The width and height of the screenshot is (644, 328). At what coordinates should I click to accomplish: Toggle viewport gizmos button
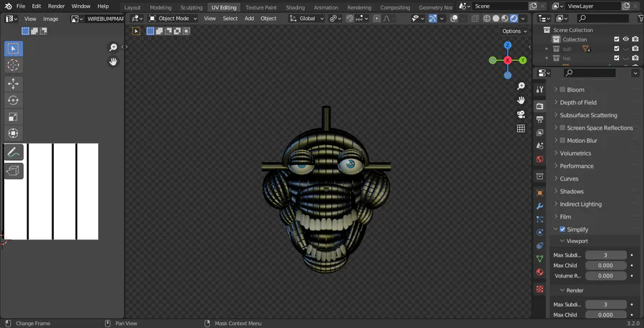432,19
